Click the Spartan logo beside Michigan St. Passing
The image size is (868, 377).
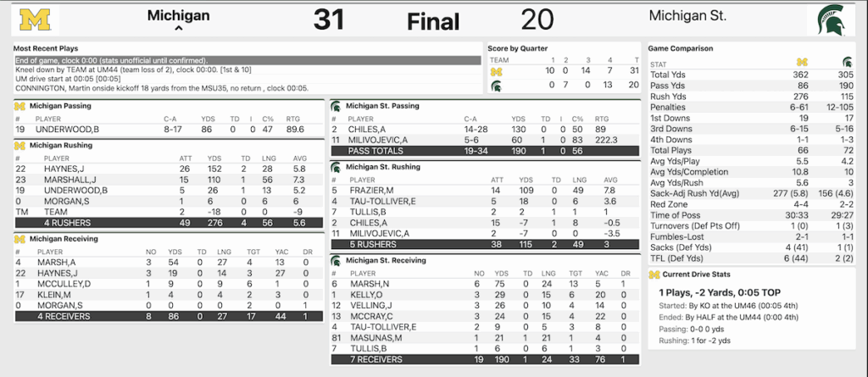(336, 106)
